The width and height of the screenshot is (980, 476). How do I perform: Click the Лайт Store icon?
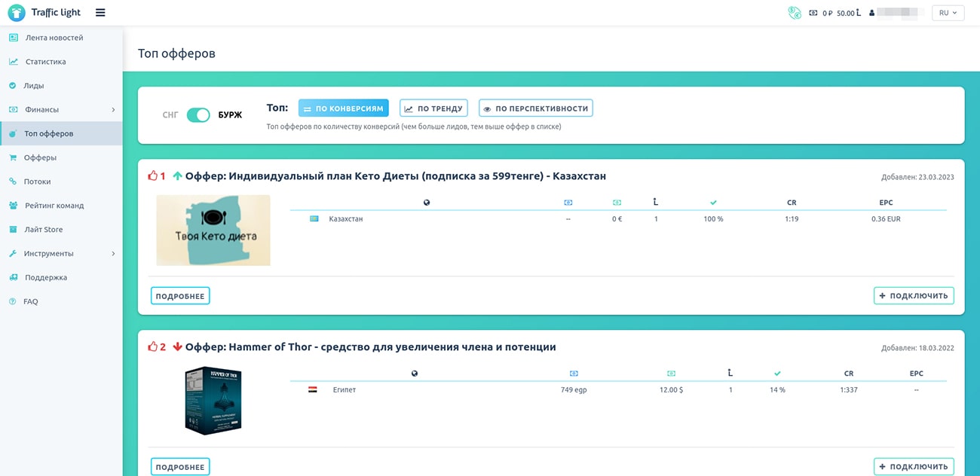pyautogui.click(x=13, y=230)
